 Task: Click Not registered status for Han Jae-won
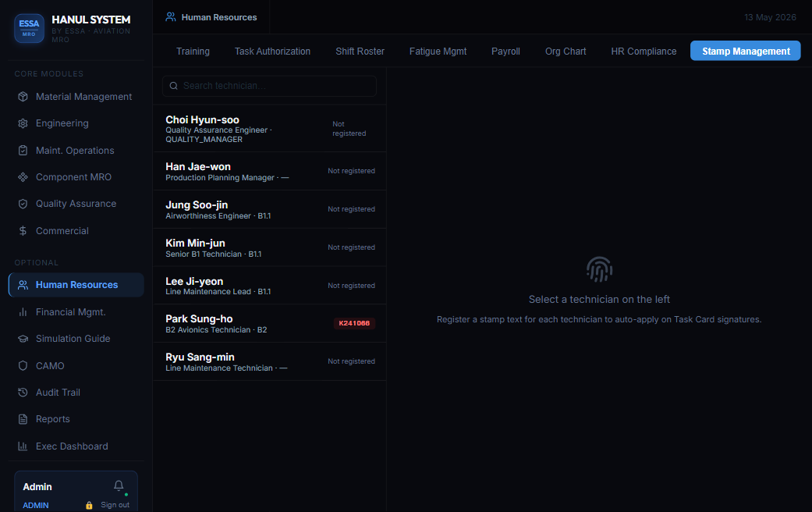tap(351, 171)
